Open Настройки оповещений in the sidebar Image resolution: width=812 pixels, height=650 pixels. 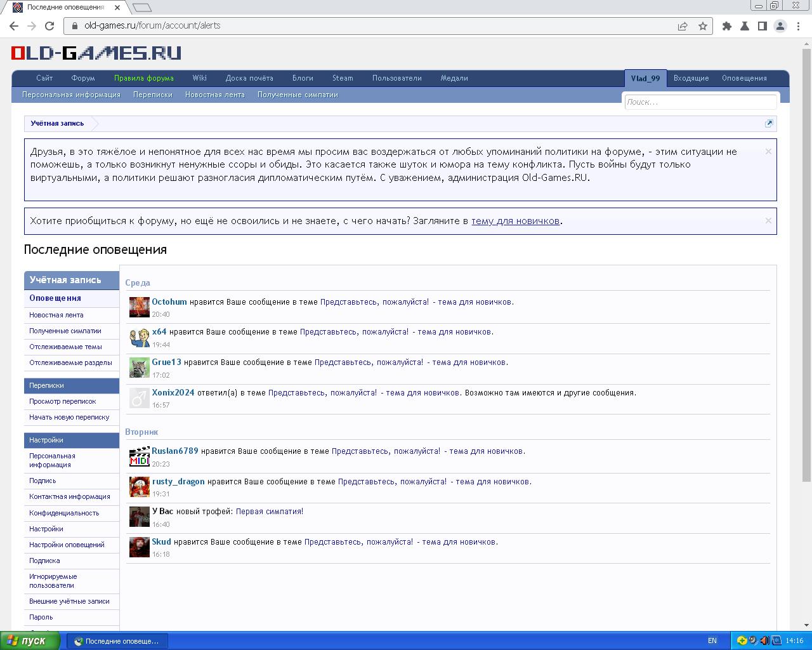tap(67, 545)
